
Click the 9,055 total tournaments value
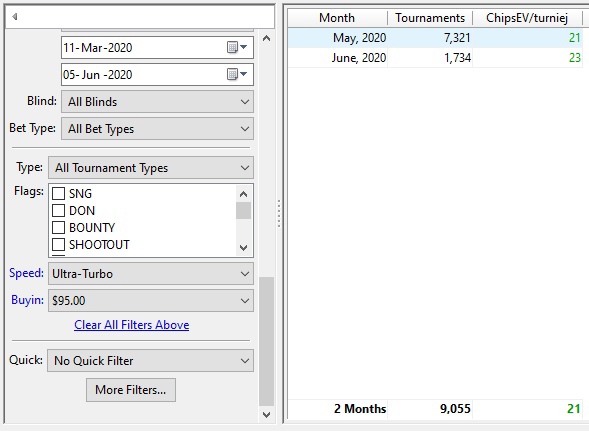coord(455,409)
